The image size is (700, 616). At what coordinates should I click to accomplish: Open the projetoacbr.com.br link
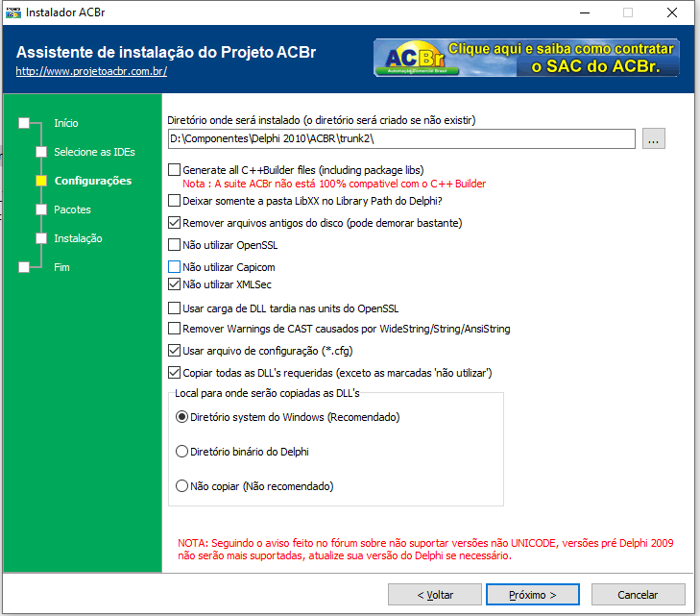[91, 71]
